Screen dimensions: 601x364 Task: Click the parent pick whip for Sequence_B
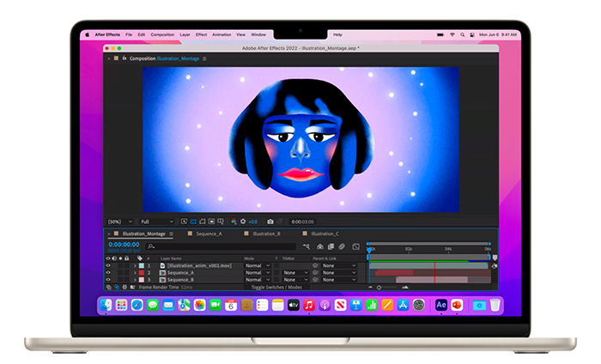point(315,280)
